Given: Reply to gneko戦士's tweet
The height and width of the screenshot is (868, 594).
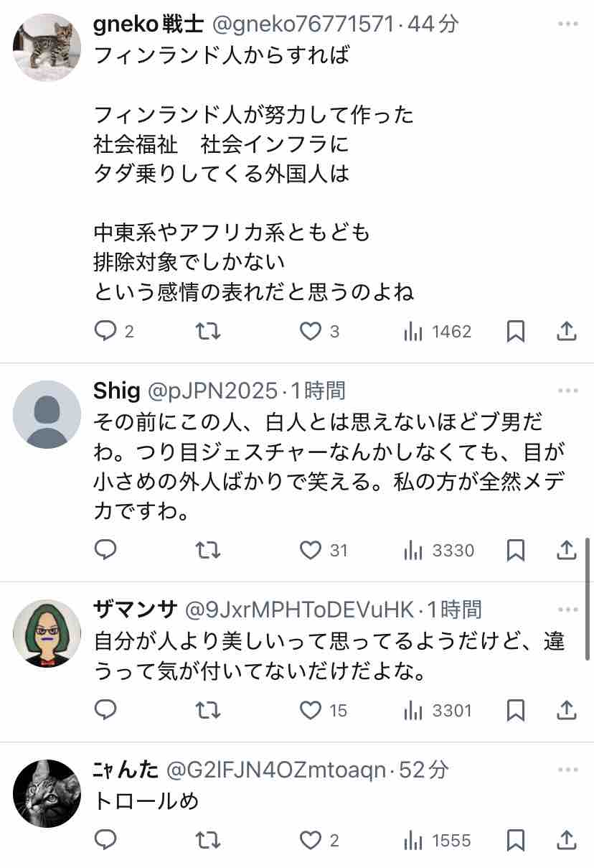Looking at the screenshot, I should tap(113, 331).
